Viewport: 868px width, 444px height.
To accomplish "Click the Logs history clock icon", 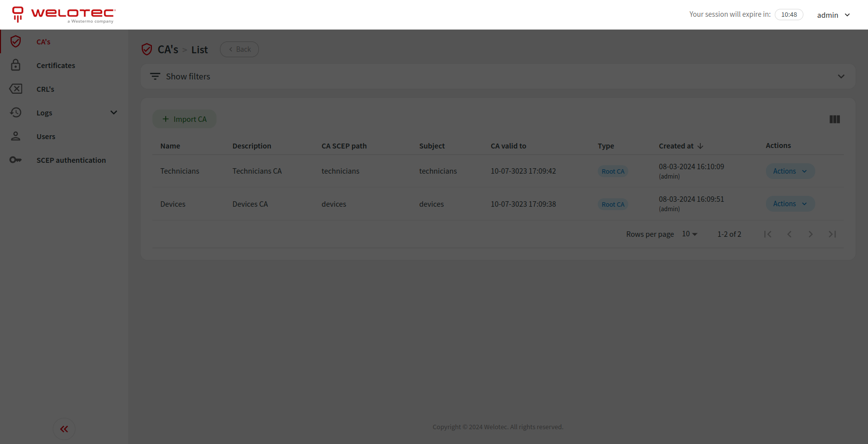I will tap(16, 112).
